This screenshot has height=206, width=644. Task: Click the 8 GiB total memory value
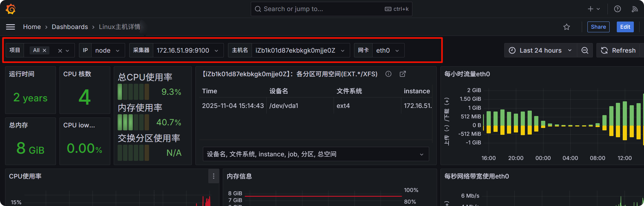tap(31, 148)
